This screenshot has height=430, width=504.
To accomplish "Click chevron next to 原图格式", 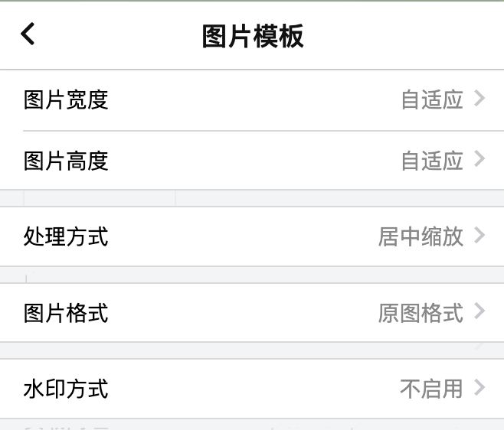I will point(480,311).
